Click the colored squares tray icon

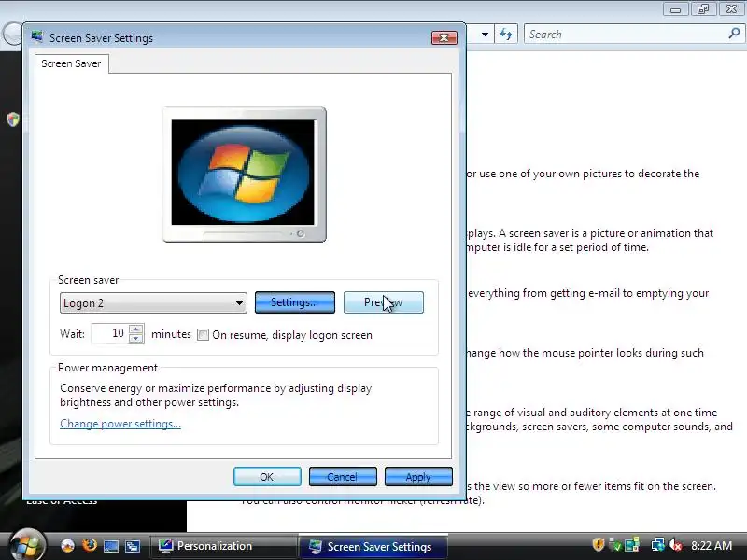(x=632, y=545)
